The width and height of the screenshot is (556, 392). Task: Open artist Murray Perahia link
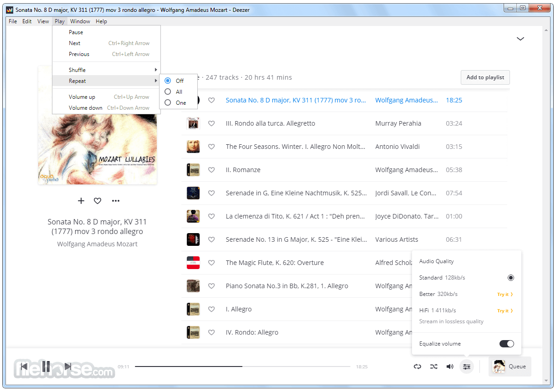pos(398,123)
